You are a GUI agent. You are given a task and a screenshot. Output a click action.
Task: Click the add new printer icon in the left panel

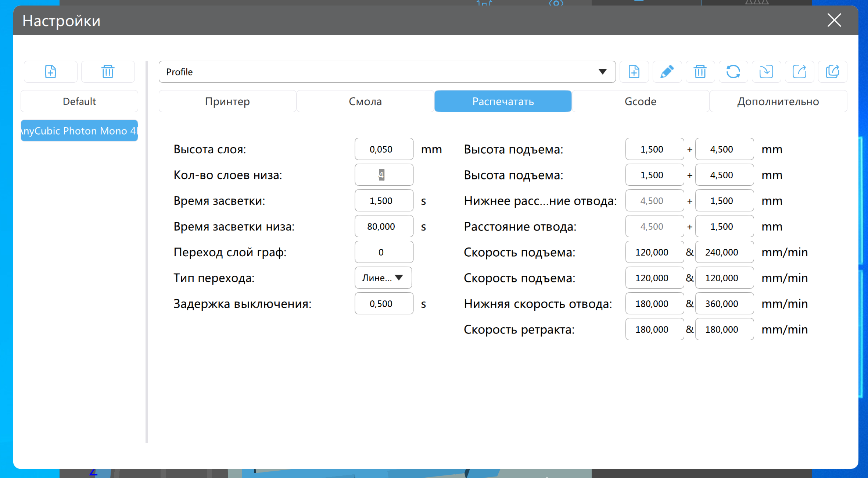pyautogui.click(x=51, y=72)
